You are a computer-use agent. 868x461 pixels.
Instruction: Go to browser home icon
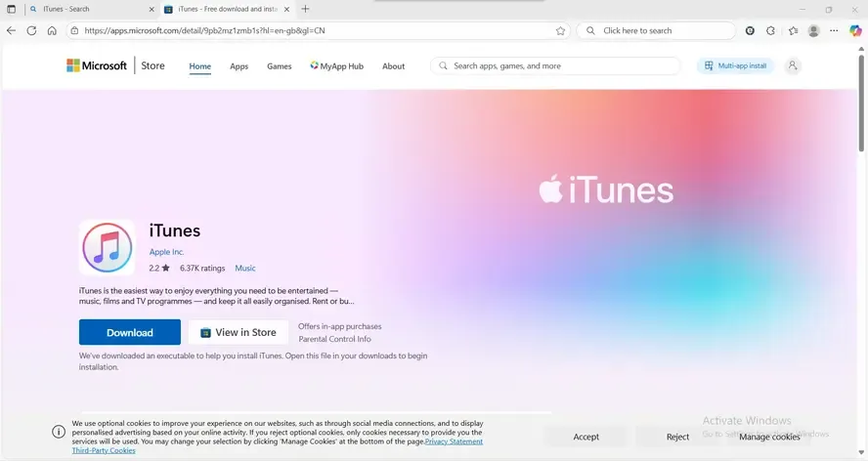click(x=52, y=30)
